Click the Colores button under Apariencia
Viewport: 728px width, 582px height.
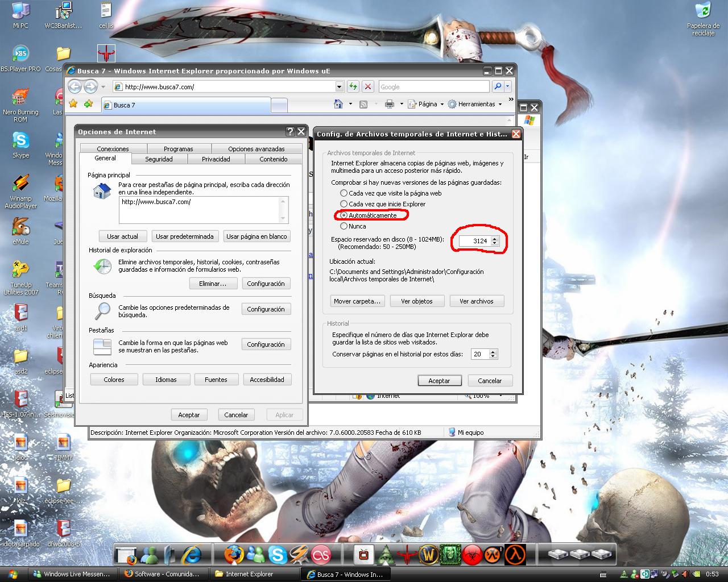(114, 380)
